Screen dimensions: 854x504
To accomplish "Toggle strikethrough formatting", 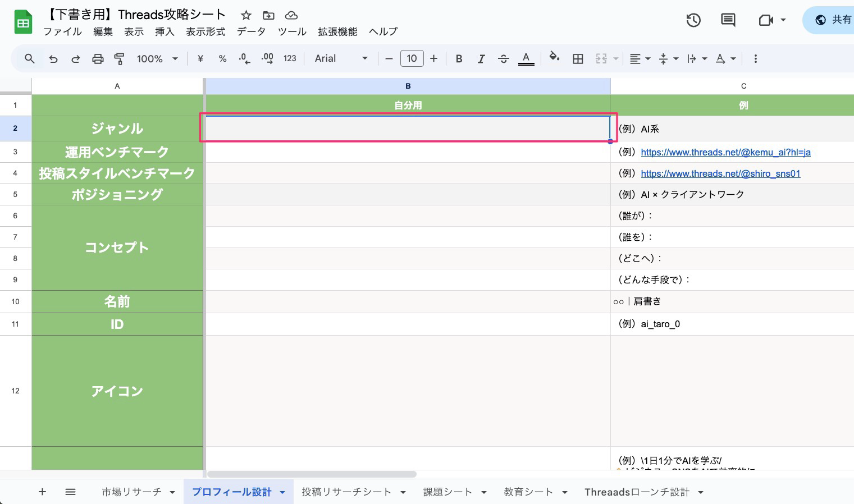I will coord(503,59).
